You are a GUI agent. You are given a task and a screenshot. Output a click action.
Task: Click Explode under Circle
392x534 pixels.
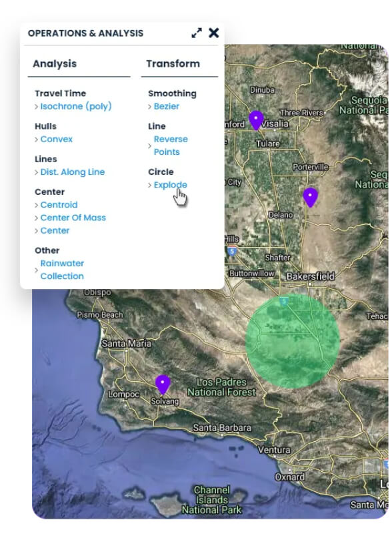click(171, 185)
